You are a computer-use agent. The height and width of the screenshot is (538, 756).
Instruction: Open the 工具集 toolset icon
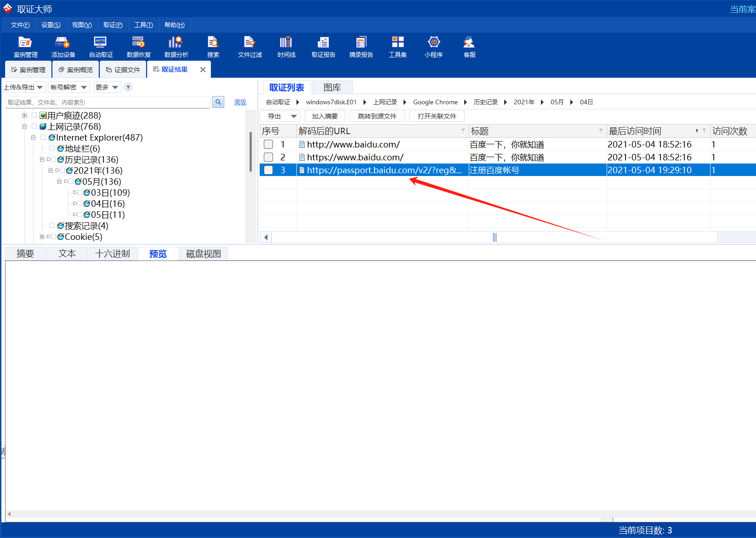point(398,47)
